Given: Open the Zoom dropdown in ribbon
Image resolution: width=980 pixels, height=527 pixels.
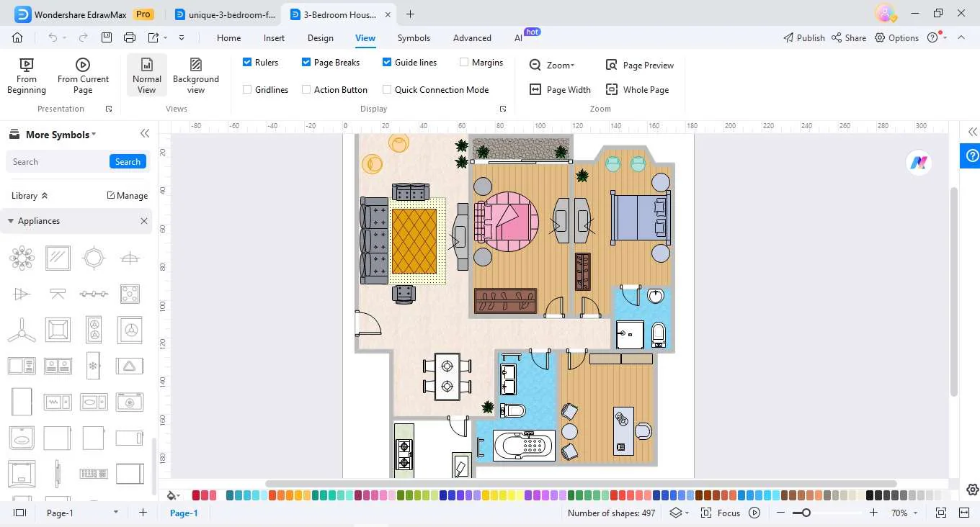Looking at the screenshot, I should (x=552, y=65).
